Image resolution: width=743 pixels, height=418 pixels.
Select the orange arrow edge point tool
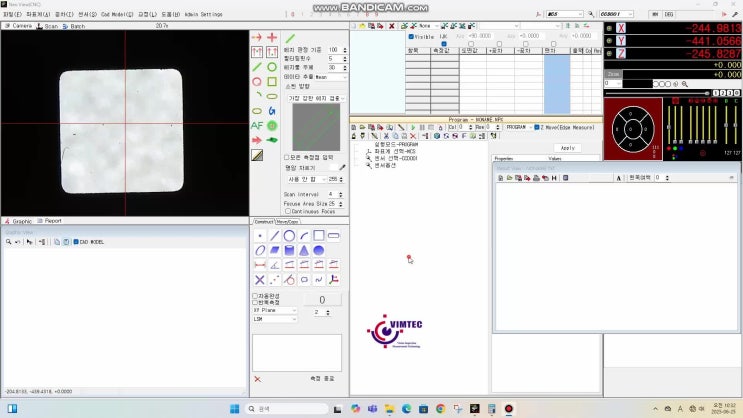pos(257,37)
